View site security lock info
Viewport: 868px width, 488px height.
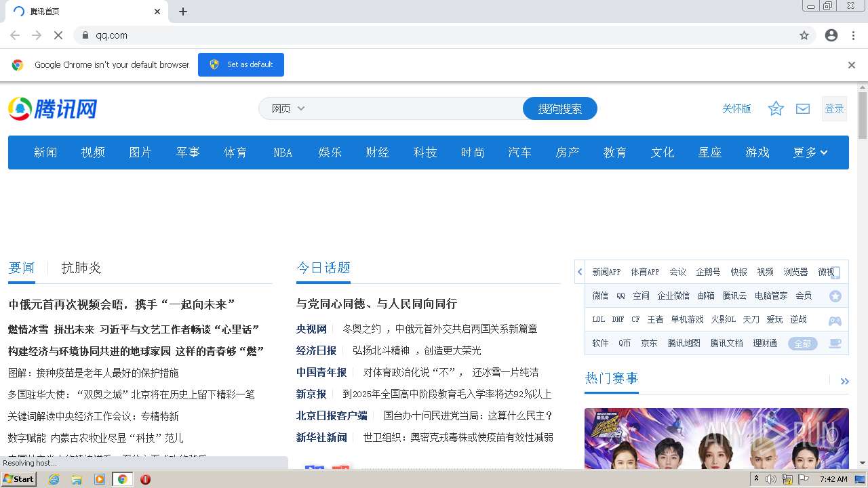coord(85,35)
